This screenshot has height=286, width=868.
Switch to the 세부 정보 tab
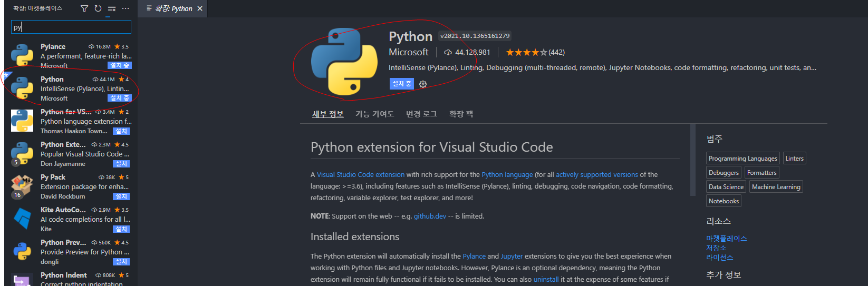click(x=327, y=114)
